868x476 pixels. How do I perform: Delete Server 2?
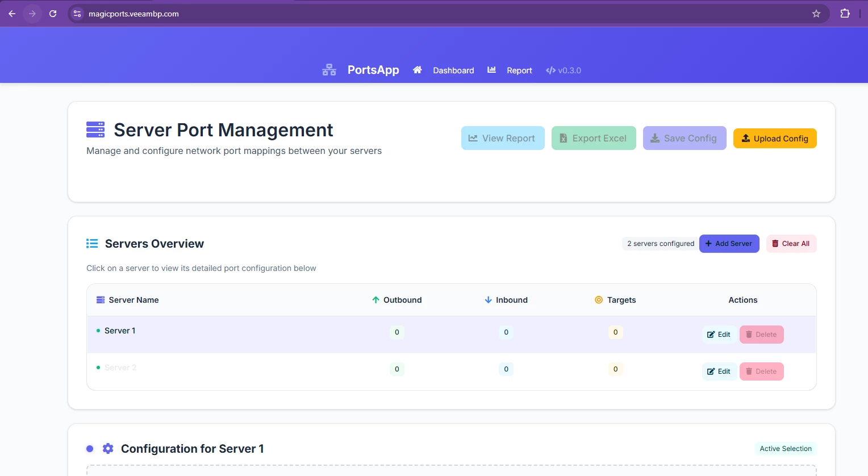[761, 371]
